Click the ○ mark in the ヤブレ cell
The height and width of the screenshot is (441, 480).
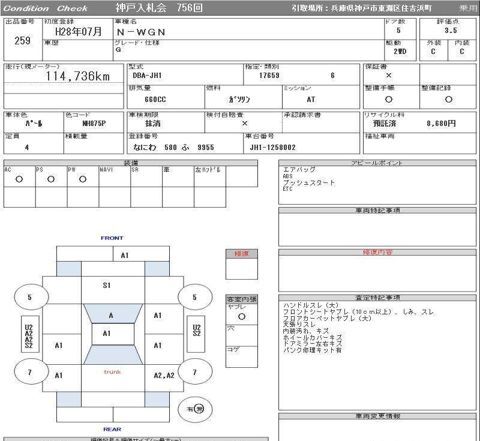pyautogui.click(x=242, y=317)
